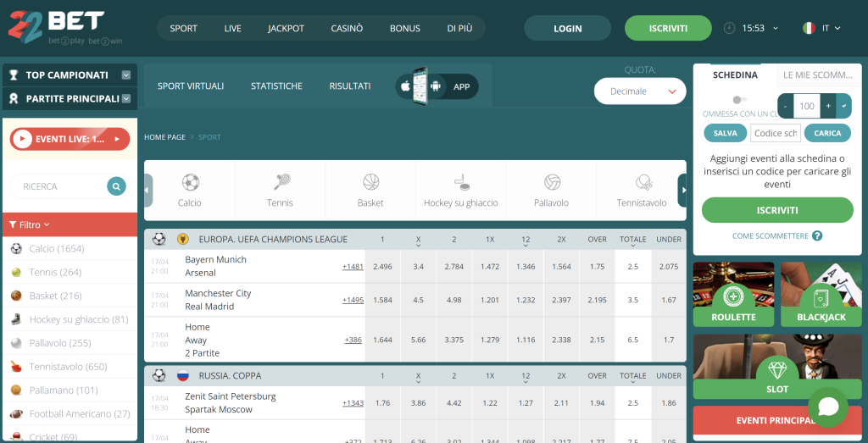This screenshot has height=443, width=868.
Task: Switch to the Le mie scommesse tab
Action: tap(818, 75)
